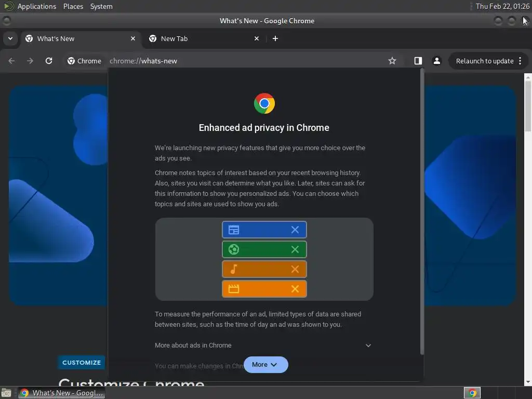Click the Chrome icon in bottom tray

pyautogui.click(x=472, y=393)
